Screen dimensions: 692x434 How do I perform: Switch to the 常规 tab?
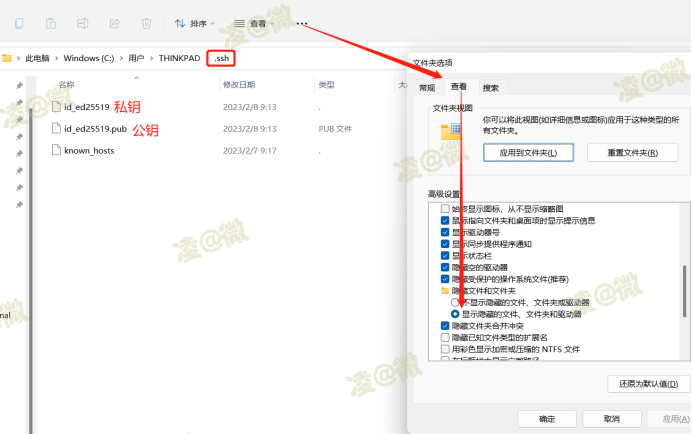pos(427,88)
